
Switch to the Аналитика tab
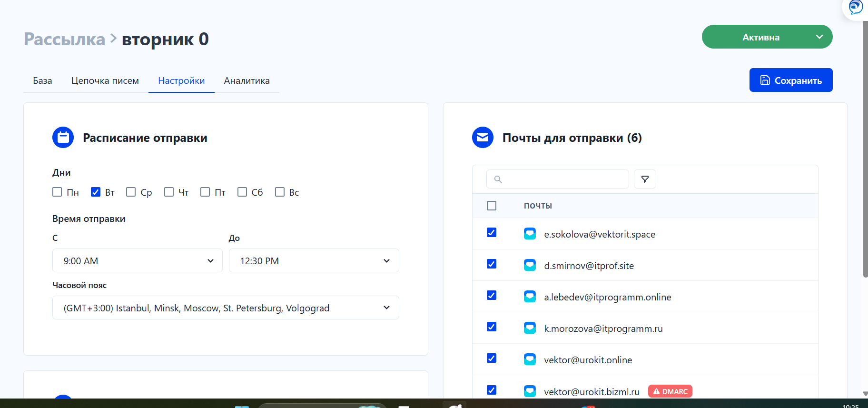(247, 80)
